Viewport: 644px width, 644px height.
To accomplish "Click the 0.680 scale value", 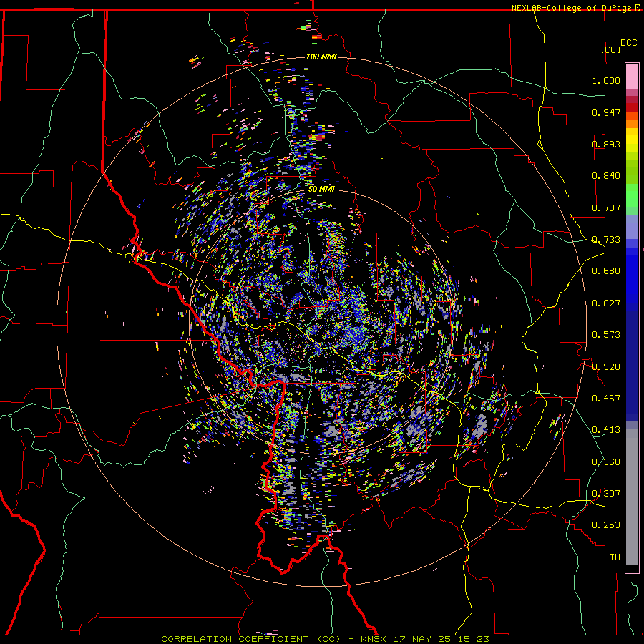I will point(606,271).
